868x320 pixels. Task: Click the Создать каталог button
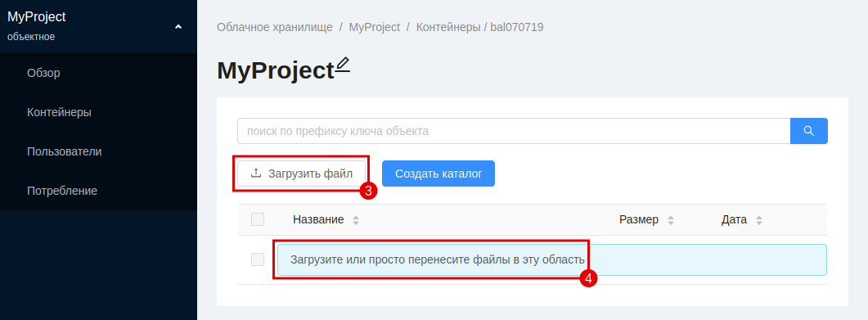pos(438,174)
